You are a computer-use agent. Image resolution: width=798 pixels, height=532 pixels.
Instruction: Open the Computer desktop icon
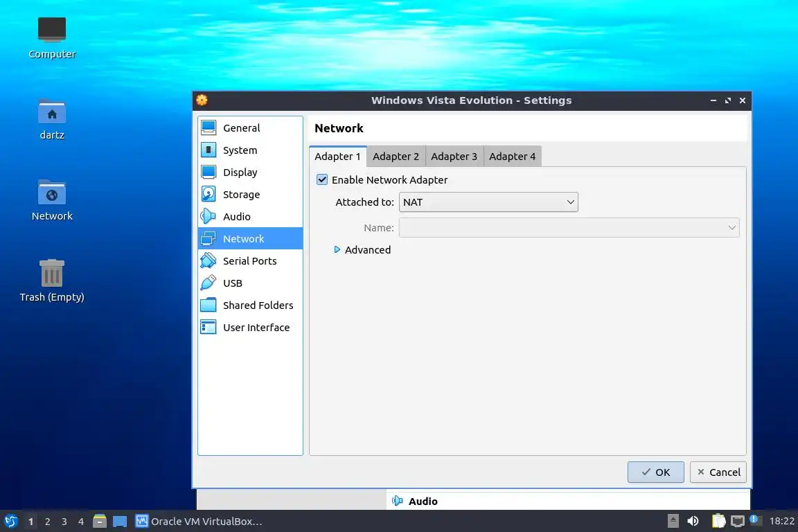(52, 30)
